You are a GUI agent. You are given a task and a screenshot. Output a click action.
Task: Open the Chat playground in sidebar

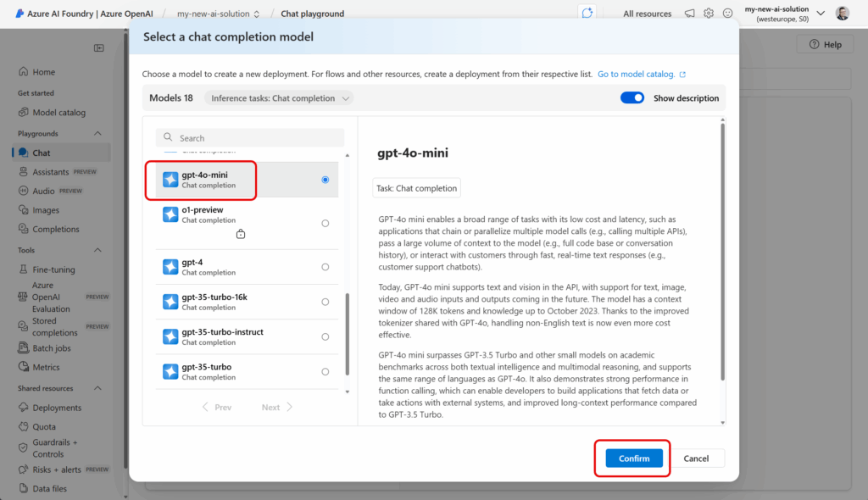coord(61,153)
